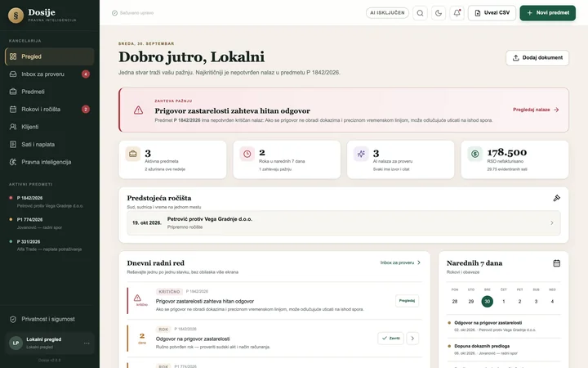The image size is (588, 368).
Task: Click the kritično warning icon in Dnevni radni red
Action: coord(138,298)
